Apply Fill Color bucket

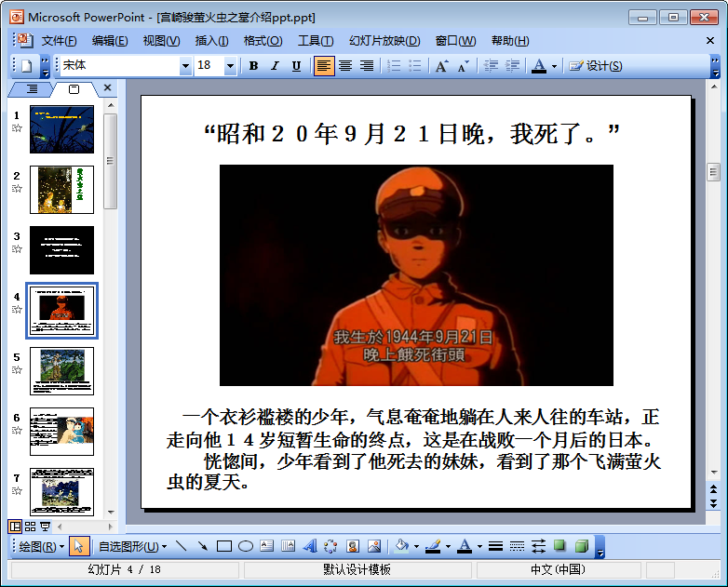tap(401, 546)
